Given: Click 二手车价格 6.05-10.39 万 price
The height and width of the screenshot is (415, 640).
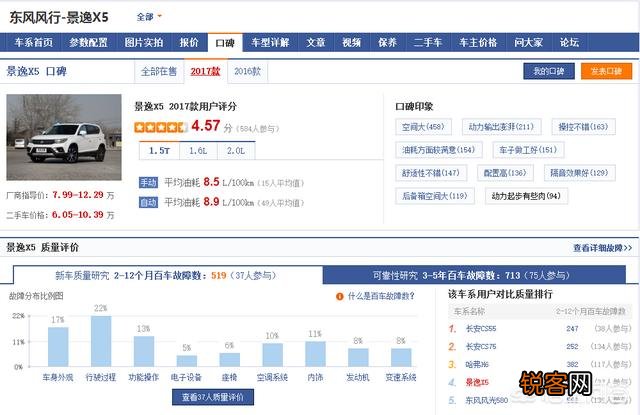Looking at the screenshot, I should click(x=83, y=215).
